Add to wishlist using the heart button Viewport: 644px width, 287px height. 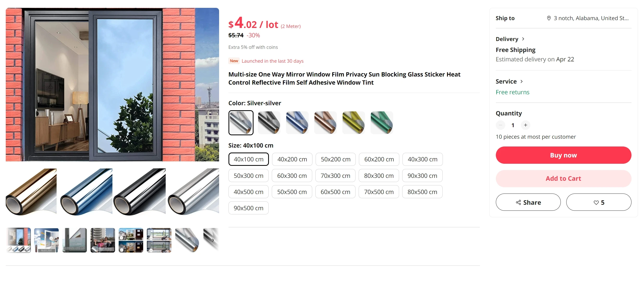click(599, 202)
